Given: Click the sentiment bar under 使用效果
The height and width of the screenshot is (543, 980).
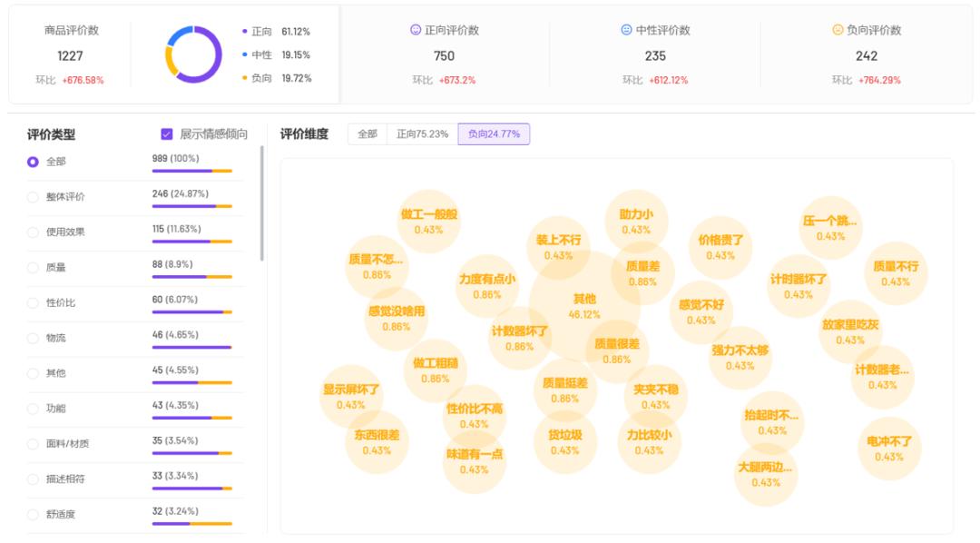Looking at the screenshot, I should point(191,242).
